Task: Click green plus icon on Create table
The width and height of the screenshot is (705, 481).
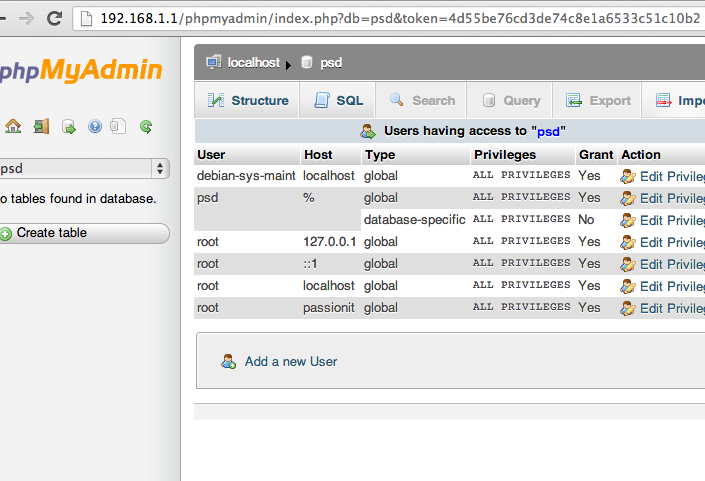Action: 6,234
